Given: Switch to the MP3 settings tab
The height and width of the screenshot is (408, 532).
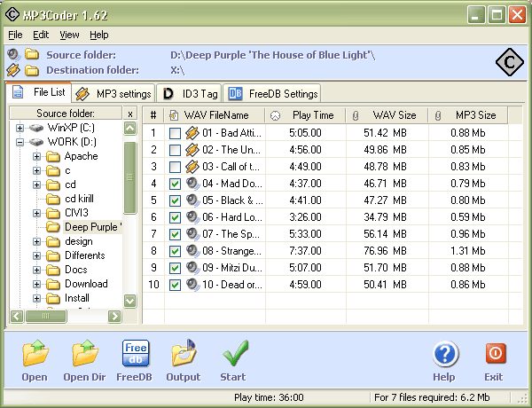Looking at the screenshot, I should pos(113,94).
